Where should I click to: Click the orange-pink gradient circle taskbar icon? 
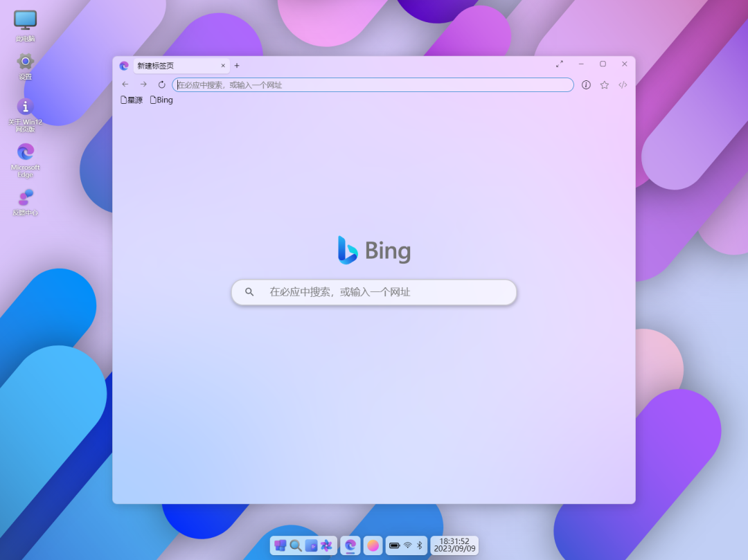tap(373, 545)
